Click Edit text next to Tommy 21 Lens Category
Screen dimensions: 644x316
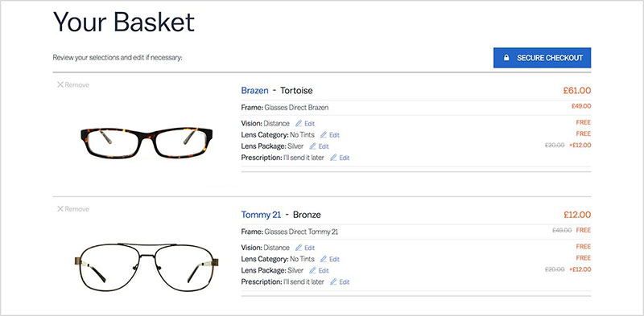click(x=334, y=260)
